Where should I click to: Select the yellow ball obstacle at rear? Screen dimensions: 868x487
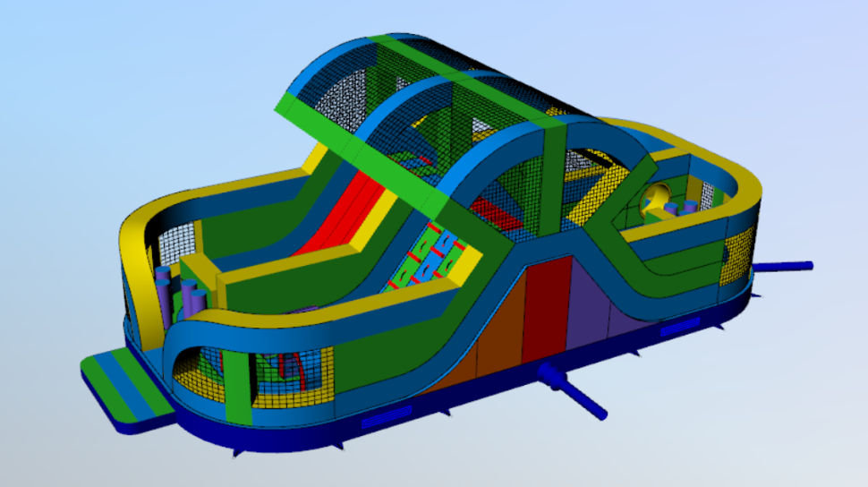pyautogui.click(x=660, y=197)
